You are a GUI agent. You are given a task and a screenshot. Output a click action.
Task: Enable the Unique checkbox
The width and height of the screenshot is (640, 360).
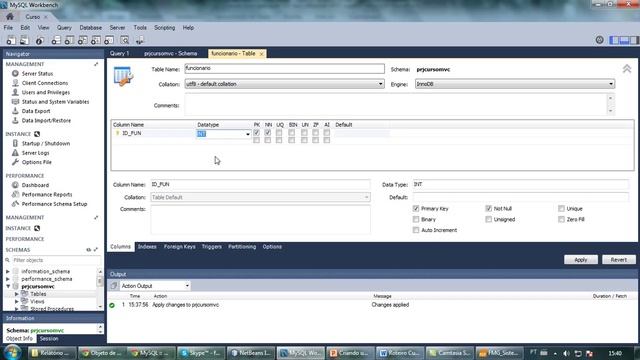pyautogui.click(x=561, y=209)
